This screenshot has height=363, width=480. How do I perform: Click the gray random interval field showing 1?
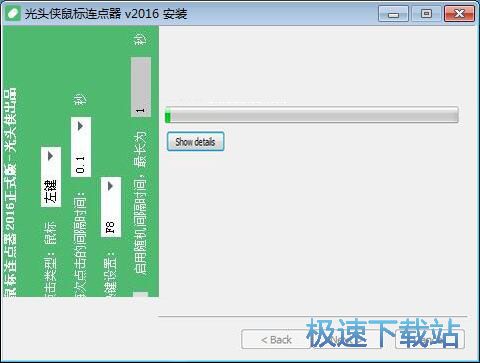[141, 87]
